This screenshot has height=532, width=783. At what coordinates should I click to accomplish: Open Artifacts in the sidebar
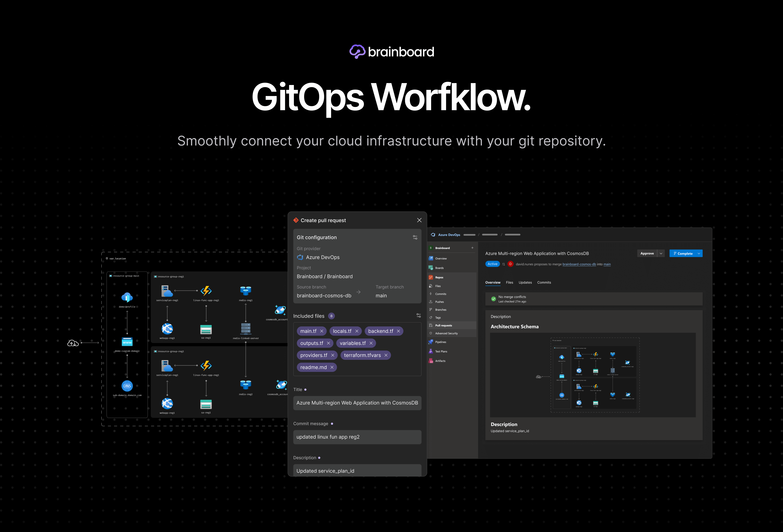pos(440,361)
